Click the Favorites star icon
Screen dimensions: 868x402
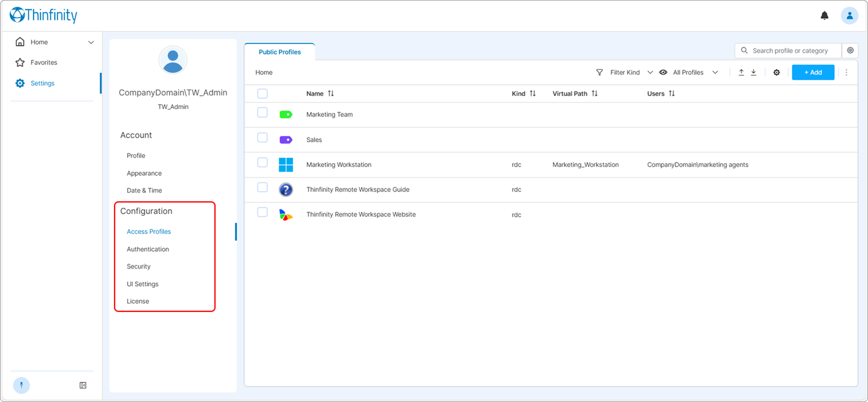20,62
